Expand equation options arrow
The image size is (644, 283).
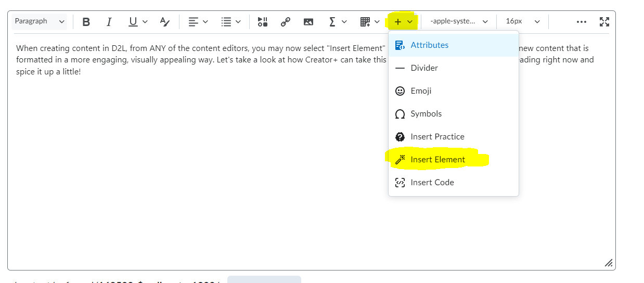coord(344,22)
